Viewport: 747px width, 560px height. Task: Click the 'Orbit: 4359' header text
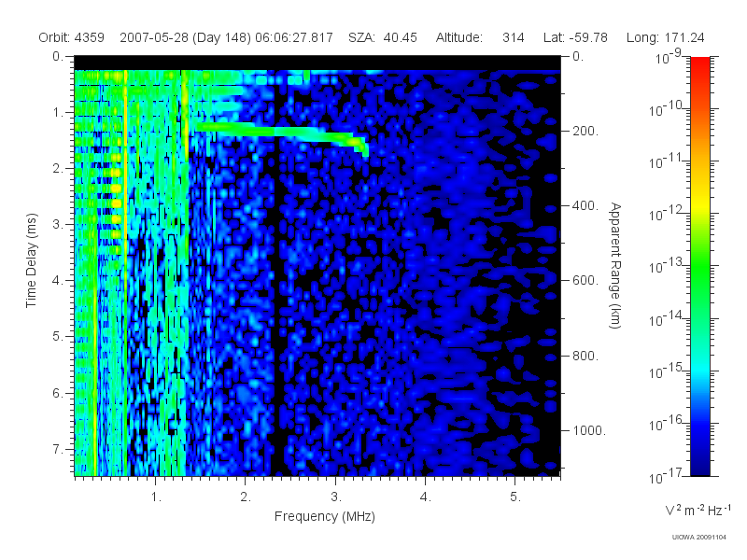(72, 37)
